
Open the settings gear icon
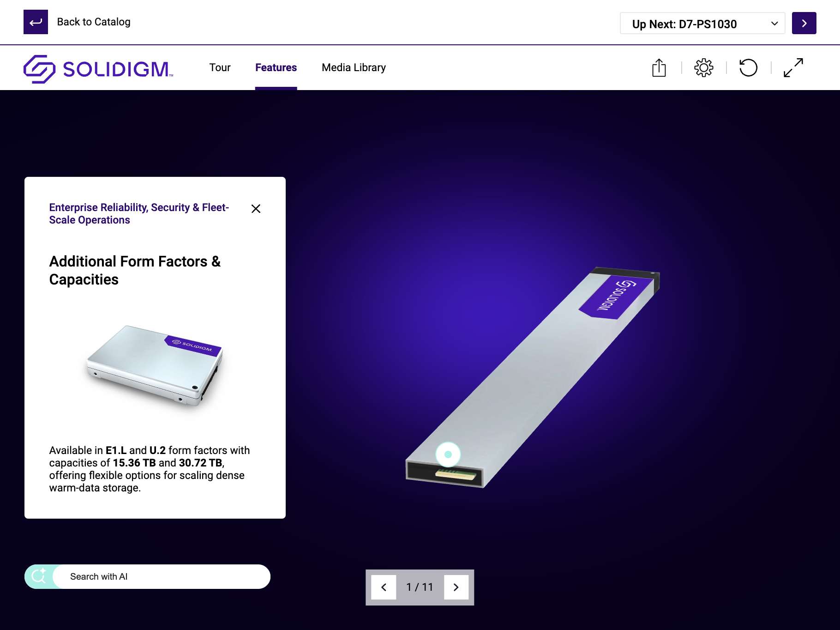(703, 68)
